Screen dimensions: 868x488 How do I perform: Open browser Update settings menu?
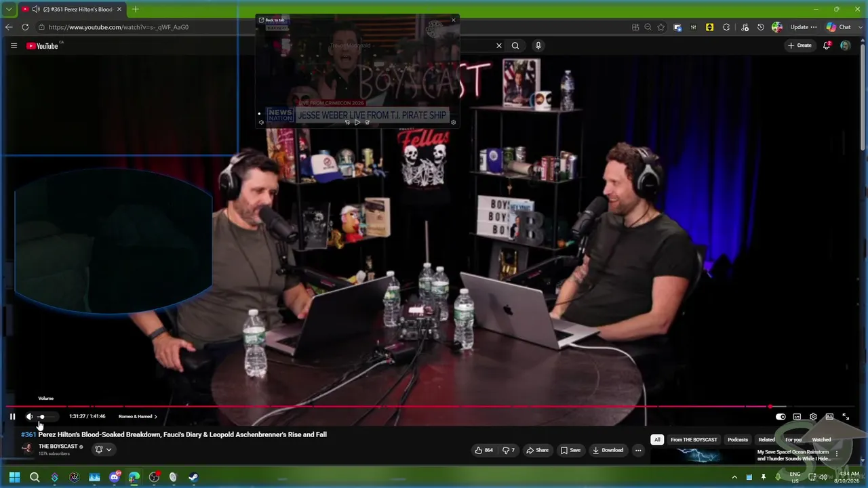pyautogui.click(x=804, y=27)
